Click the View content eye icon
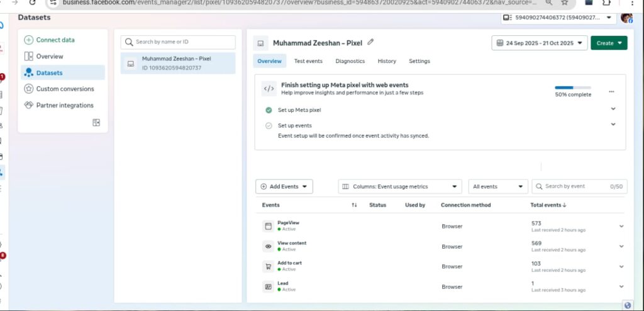 (268, 246)
